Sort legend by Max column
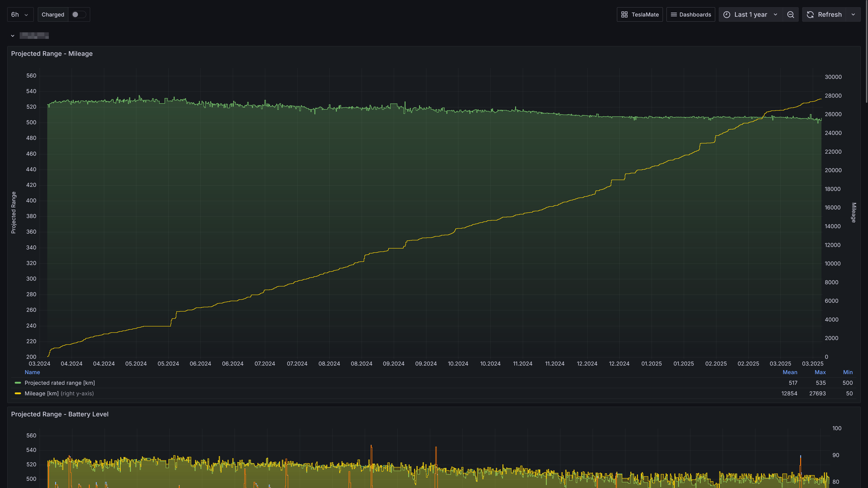868x488 pixels. (820, 372)
